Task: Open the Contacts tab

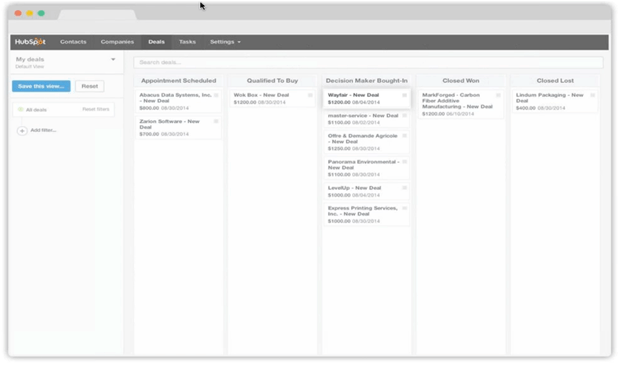Action: pyautogui.click(x=73, y=42)
